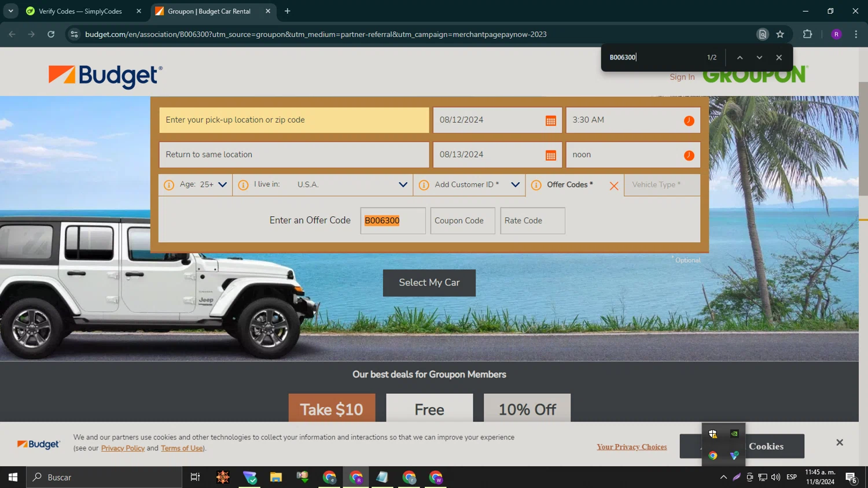Reload the page
Image resolution: width=868 pixels, height=488 pixels.
pos(51,34)
